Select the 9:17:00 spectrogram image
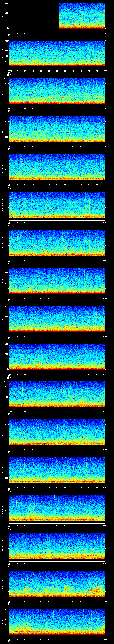The image size is (114, 644). pyautogui.click(x=57, y=508)
